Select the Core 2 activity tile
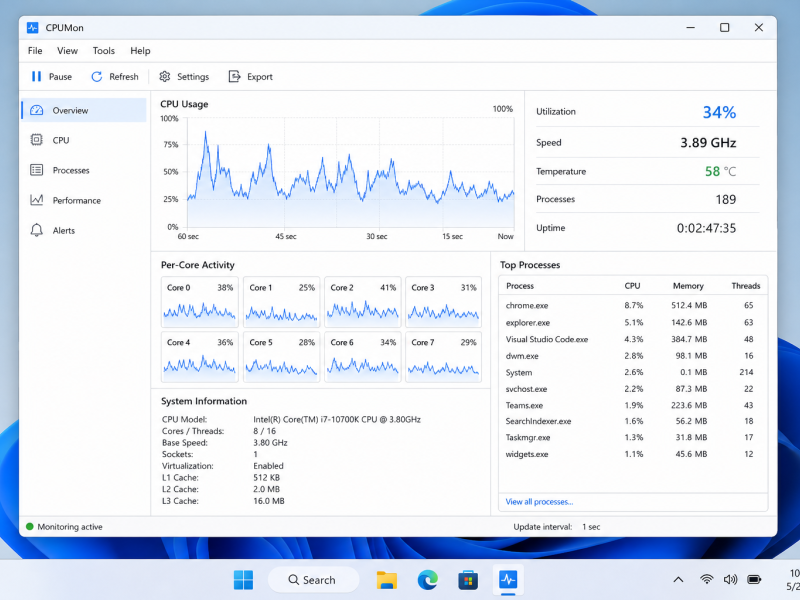 click(x=363, y=302)
